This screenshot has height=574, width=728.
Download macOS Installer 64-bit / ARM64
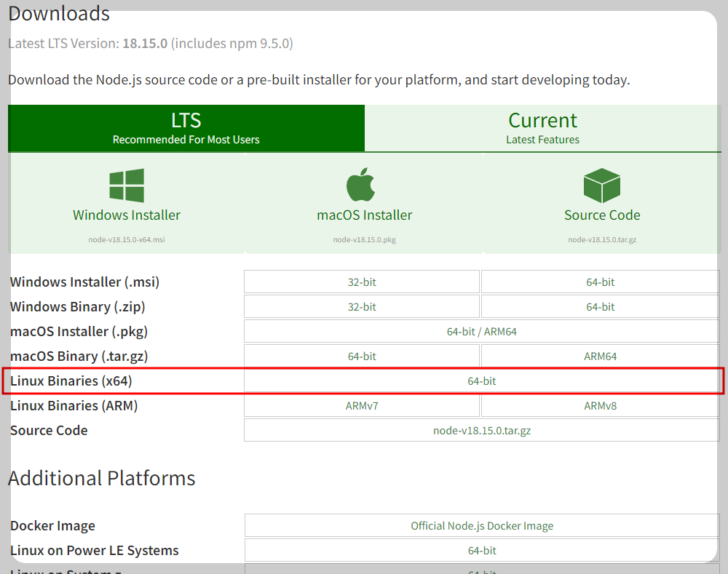coord(482,331)
